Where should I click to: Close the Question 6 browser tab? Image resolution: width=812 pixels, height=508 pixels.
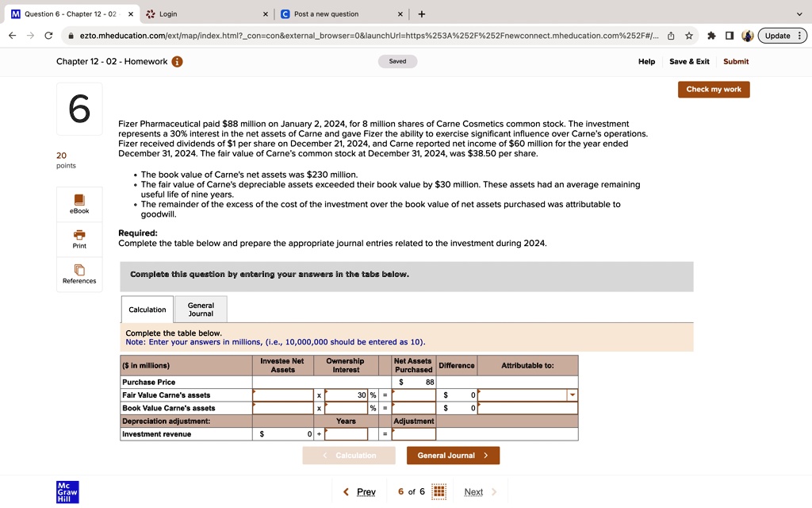tap(131, 14)
